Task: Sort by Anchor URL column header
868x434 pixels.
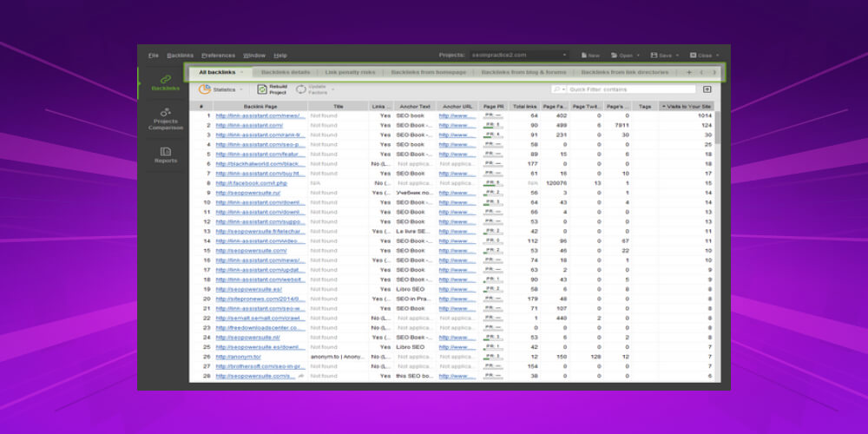Action: tap(457, 106)
